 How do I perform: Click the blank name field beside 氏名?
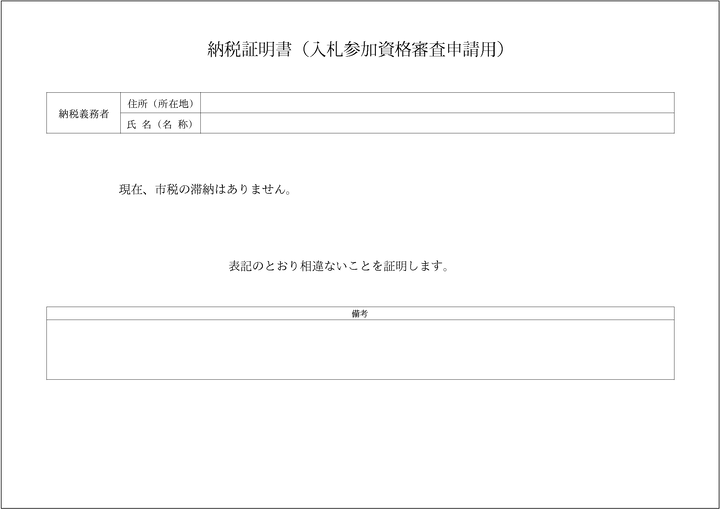[437, 124]
